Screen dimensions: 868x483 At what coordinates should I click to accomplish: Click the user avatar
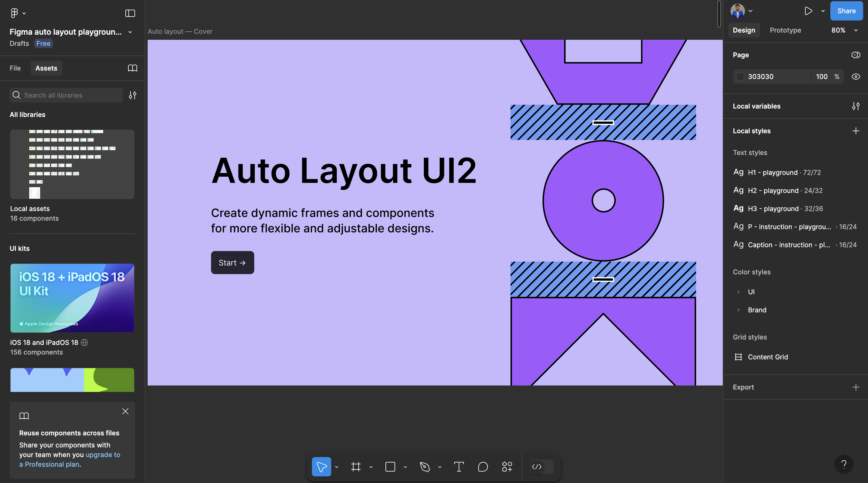click(x=737, y=11)
